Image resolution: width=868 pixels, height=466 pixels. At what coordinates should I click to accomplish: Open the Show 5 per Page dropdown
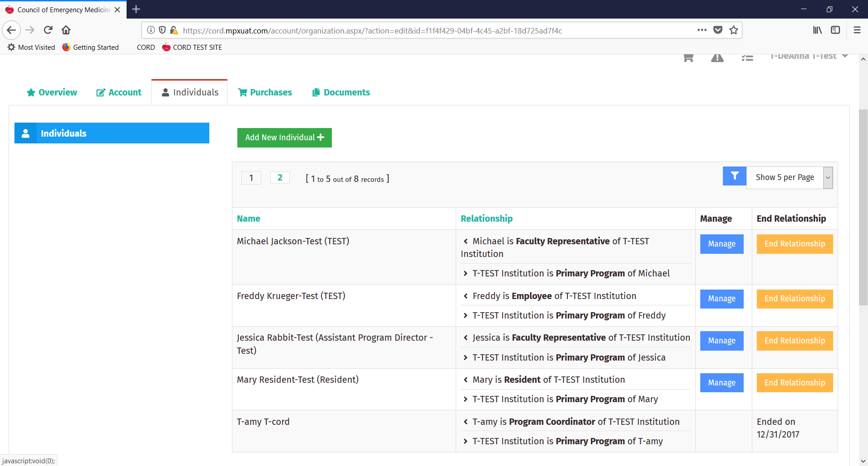pyautogui.click(x=789, y=177)
